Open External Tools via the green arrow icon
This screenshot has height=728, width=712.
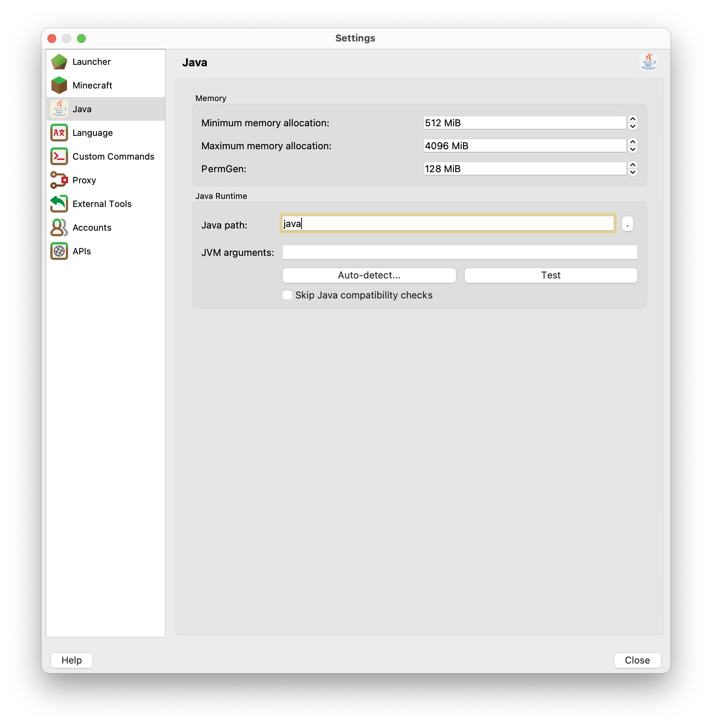click(x=59, y=204)
